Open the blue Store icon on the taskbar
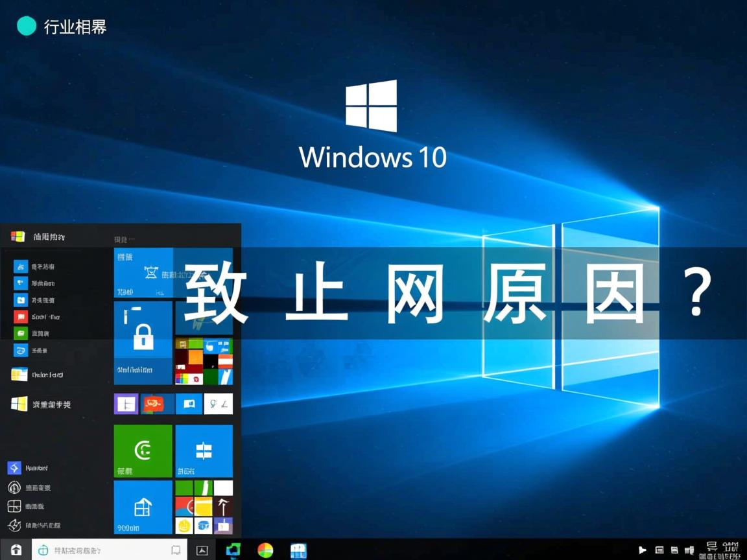This screenshot has height=560, width=747. (298, 550)
